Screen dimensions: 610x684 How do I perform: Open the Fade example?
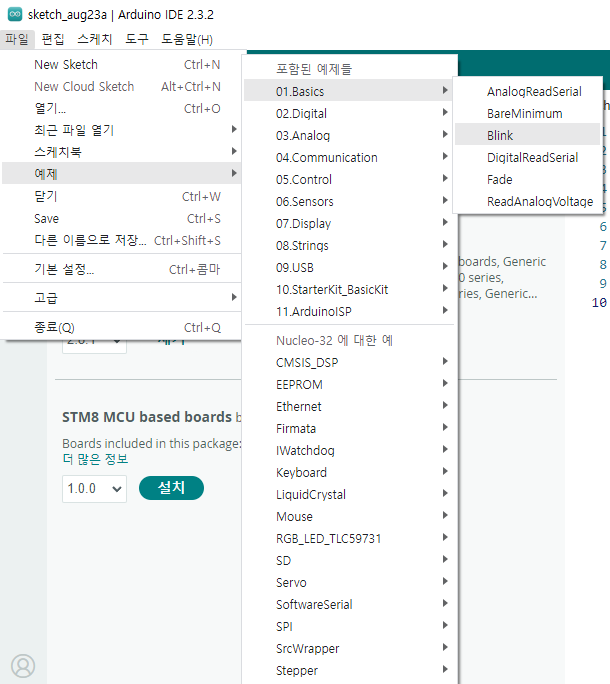(x=528, y=179)
